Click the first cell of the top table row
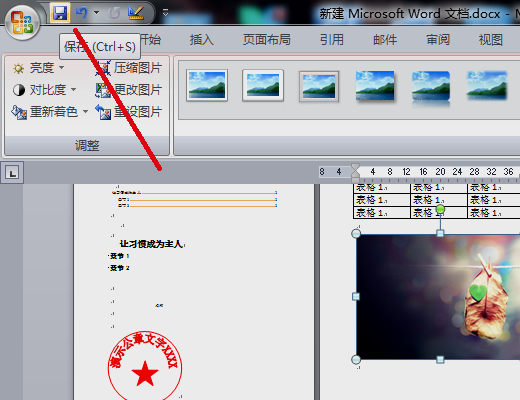 (x=382, y=187)
